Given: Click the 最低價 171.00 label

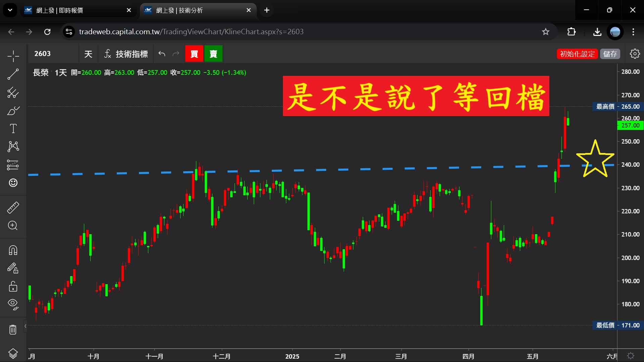Looking at the screenshot, I should [618, 325].
